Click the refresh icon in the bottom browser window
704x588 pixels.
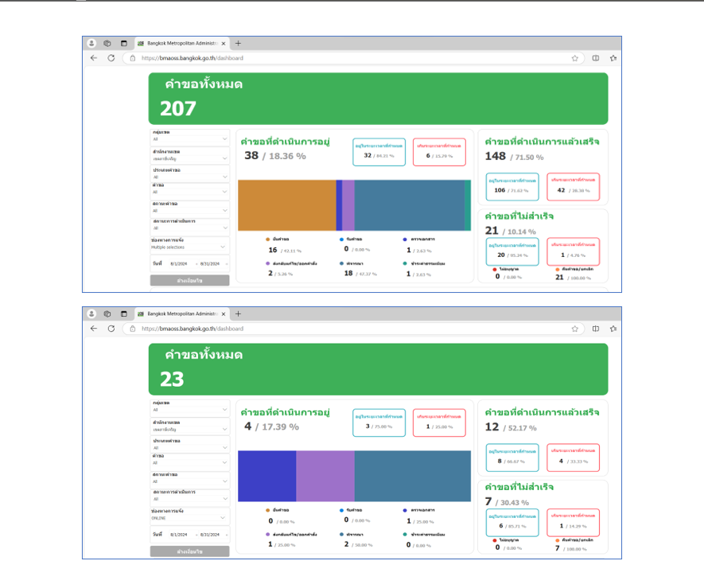coord(111,329)
